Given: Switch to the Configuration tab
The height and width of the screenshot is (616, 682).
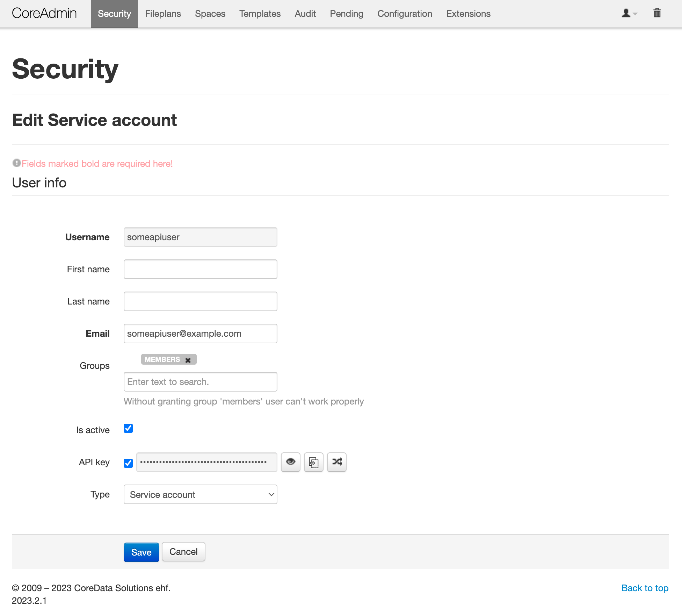Looking at the screenshot, I should 405,14.
